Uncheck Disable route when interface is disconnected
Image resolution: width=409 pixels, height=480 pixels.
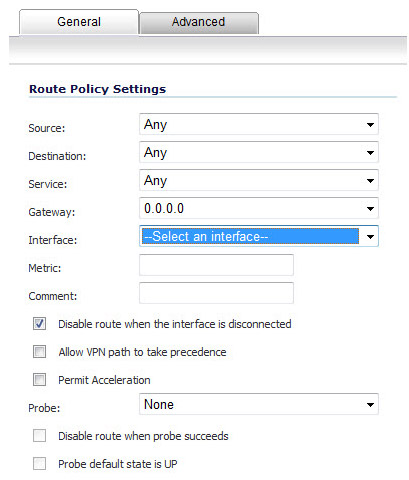click(x=39, y=324)
